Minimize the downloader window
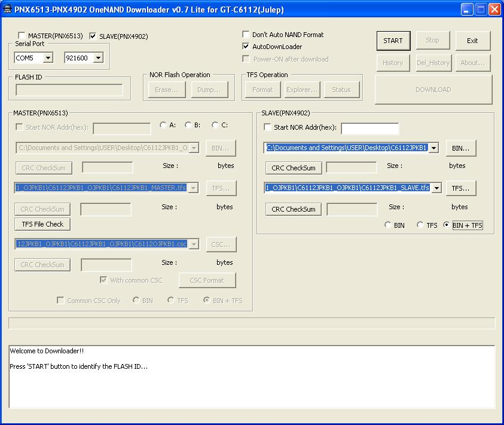 pyautogui.click(x=467, y=10)
